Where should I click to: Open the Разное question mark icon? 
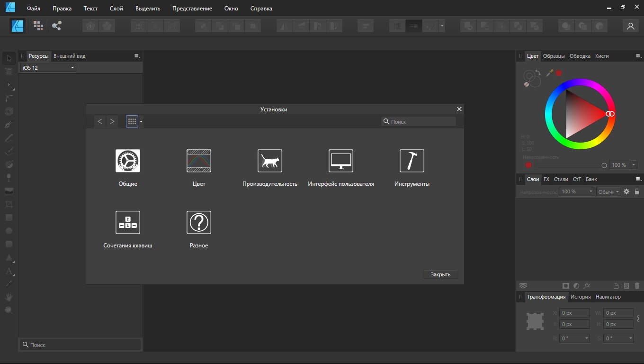[199, 223]
